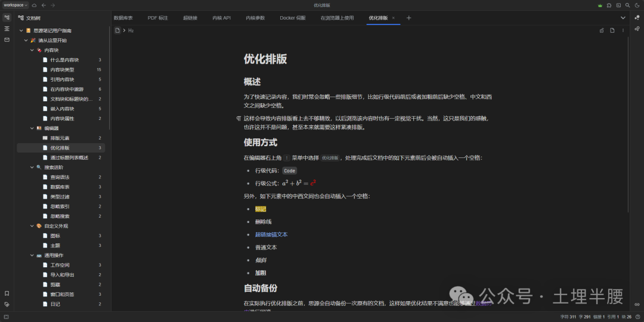Collapse the 搜索进阶 tree node

click(32, 167)
